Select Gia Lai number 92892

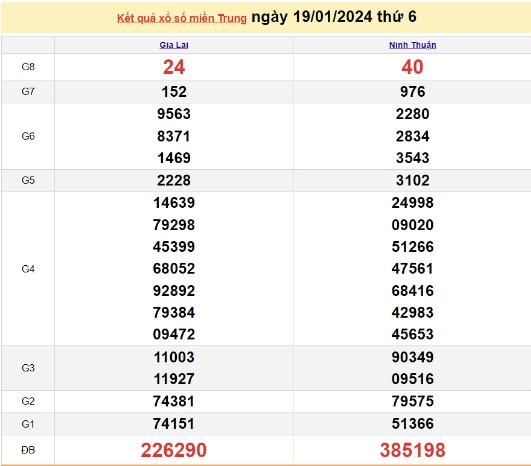pyautogui.click(x=174, y=291)
